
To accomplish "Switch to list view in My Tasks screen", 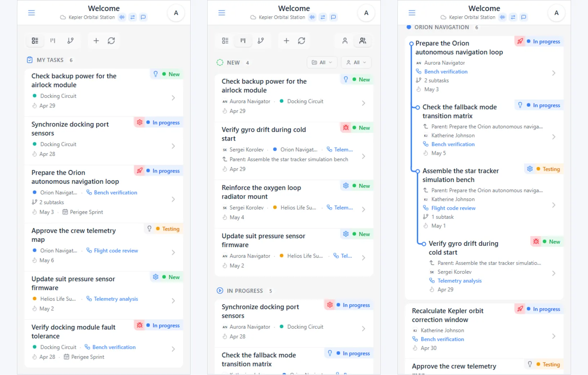I will tap(35, 41).
